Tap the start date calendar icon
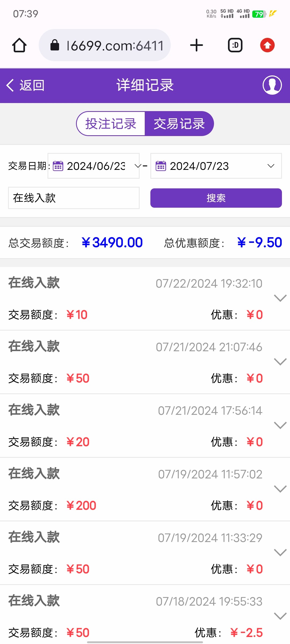290x644 pixels. (x=58, y=166)
